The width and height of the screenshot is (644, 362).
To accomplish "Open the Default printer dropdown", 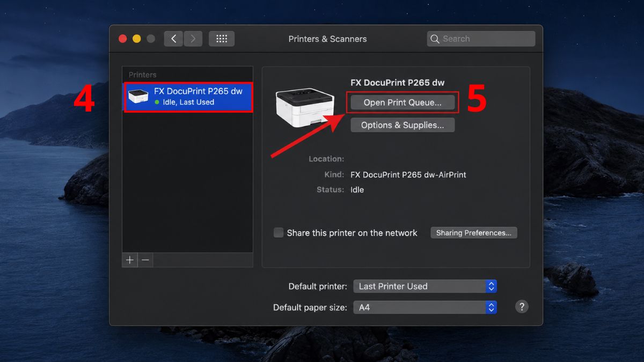I will click(425, 286).
